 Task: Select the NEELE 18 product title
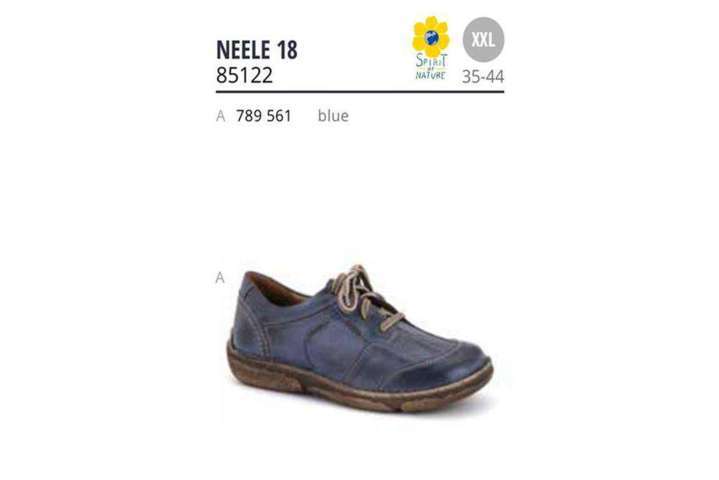click(257, 50)
